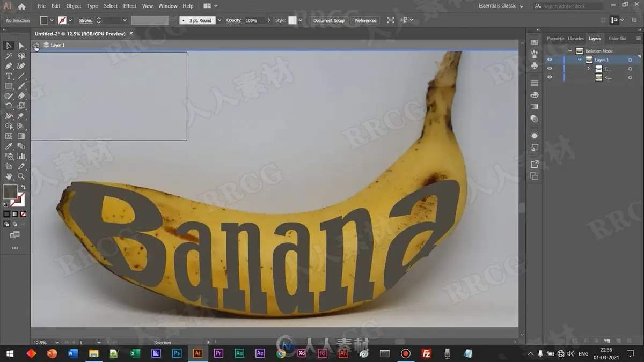Click the Search Adobe Stock field

[x=568, y=6]
